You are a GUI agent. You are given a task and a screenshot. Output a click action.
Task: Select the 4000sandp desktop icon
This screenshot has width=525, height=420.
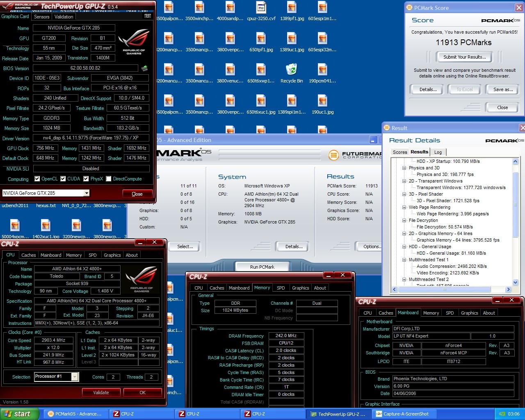pyautogui.click(x=231, y=11)
